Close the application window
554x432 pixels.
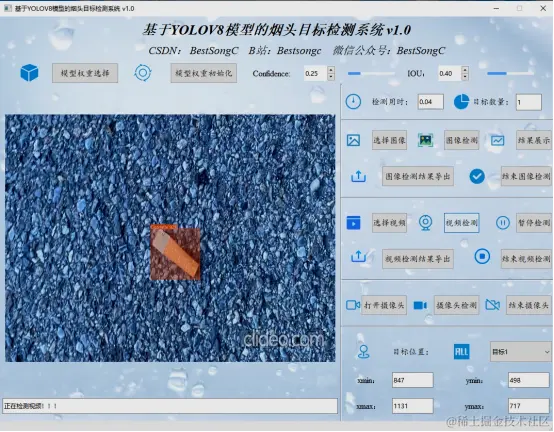(x=543, y=8)
